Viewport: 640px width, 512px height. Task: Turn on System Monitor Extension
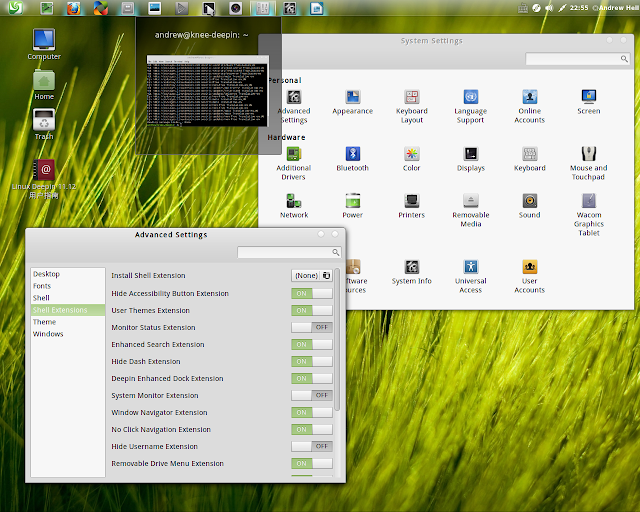[x=312, y=395]
